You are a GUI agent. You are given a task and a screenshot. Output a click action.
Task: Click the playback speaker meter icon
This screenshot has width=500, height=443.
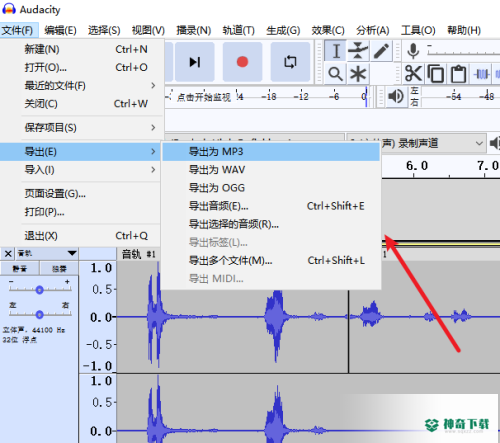pos(396,97)
